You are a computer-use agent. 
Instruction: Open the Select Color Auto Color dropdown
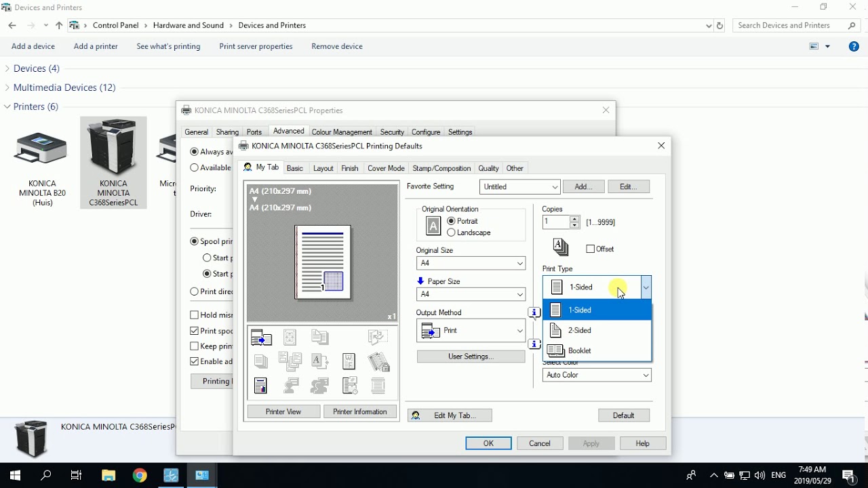pyautogui.click(x=597, y=375)
